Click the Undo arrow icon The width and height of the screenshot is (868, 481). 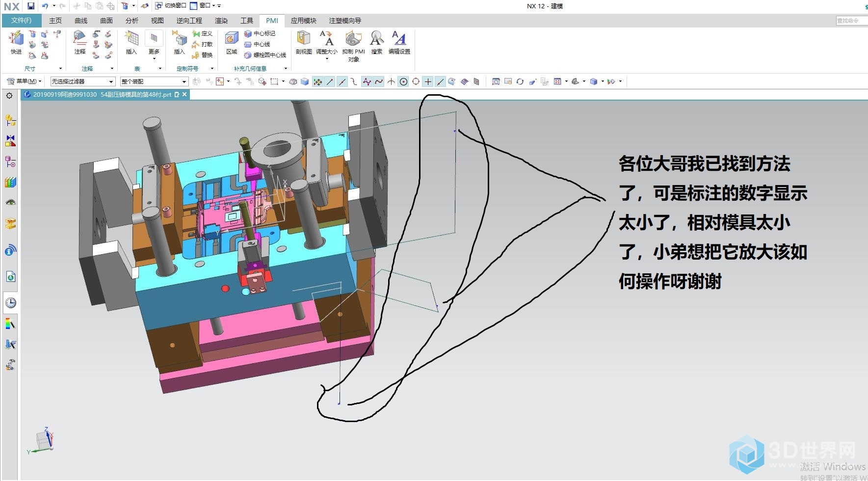click(45, 6)
